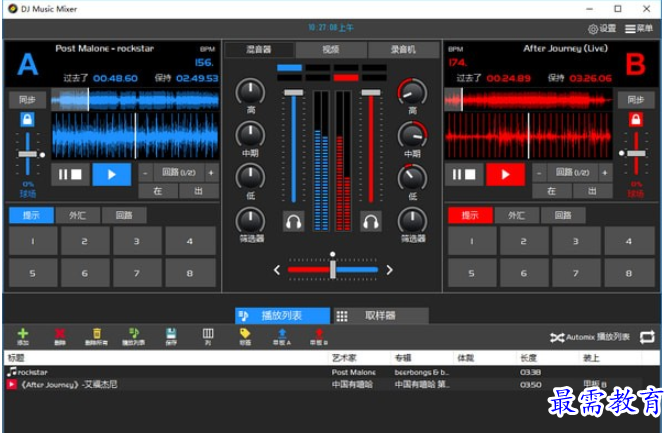Click the crossfader handle

click(333, 270)
